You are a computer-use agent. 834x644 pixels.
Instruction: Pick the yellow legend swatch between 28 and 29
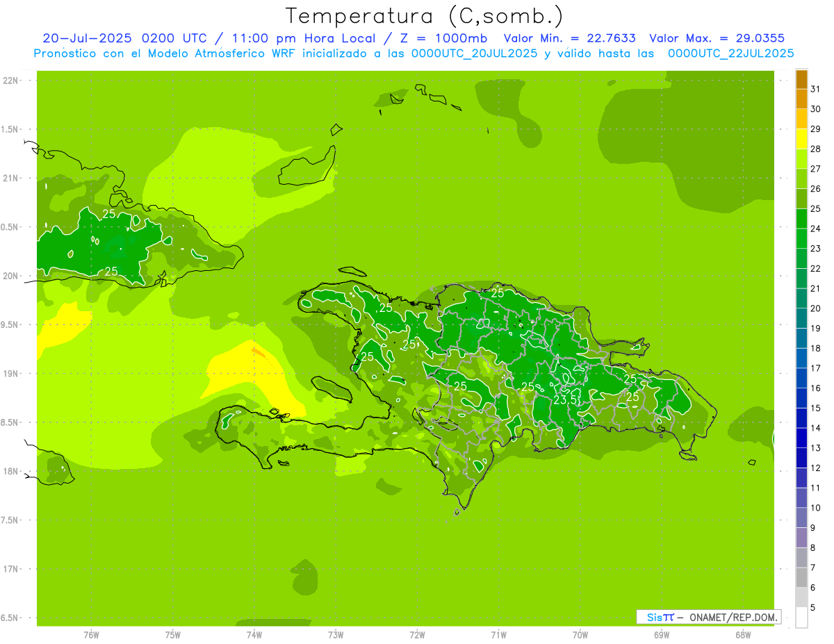point(801,139)
